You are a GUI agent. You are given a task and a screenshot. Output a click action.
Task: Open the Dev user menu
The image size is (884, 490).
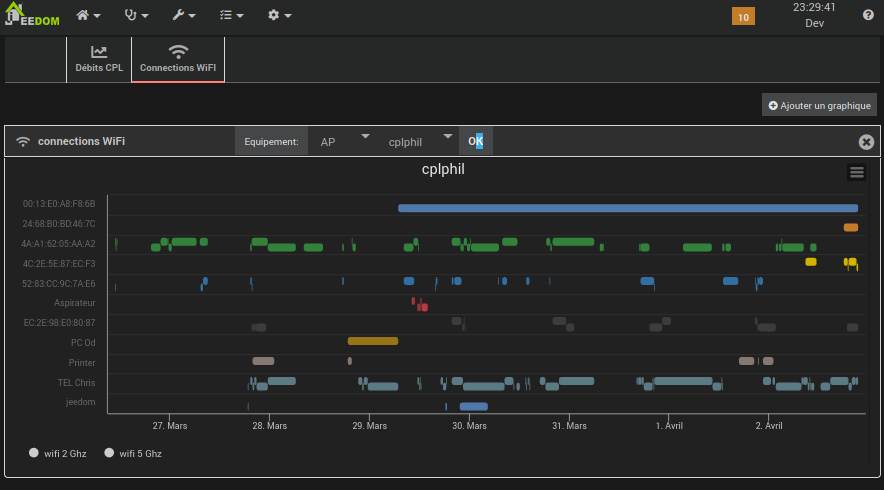tap(814, 23)
